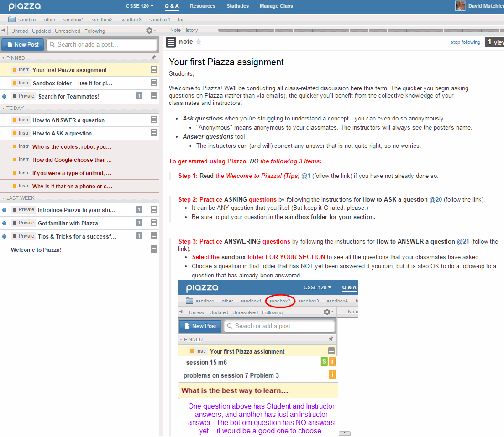Star the note using the star icon
504x437 pixels.
point(199,42)
